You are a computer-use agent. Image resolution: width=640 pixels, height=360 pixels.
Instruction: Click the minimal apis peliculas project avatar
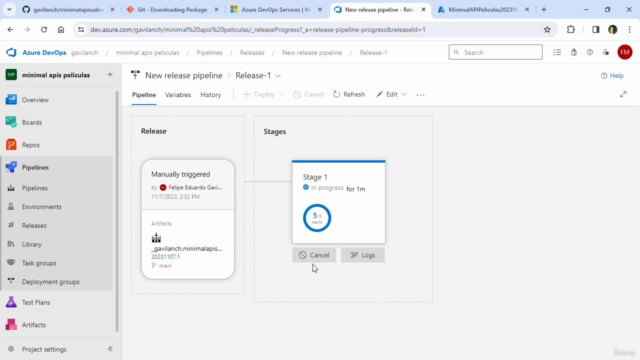click(x=11, y=75)
